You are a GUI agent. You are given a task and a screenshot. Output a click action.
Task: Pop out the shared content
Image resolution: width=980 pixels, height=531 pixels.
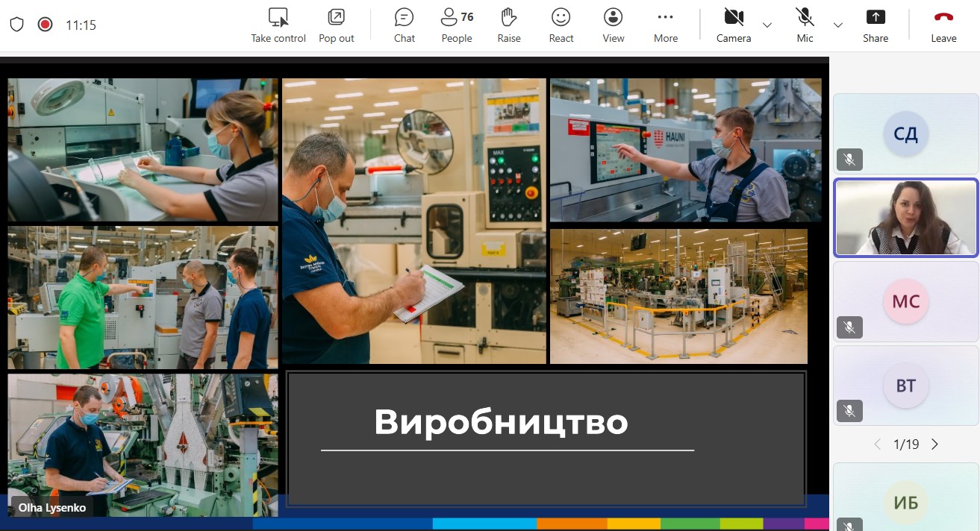pos(336,25)
